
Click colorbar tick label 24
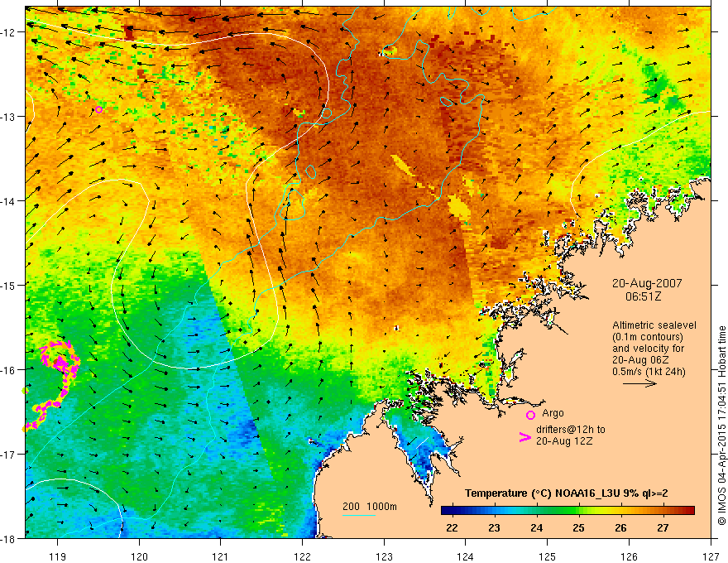pyautogui.click(x=536, y=527)
